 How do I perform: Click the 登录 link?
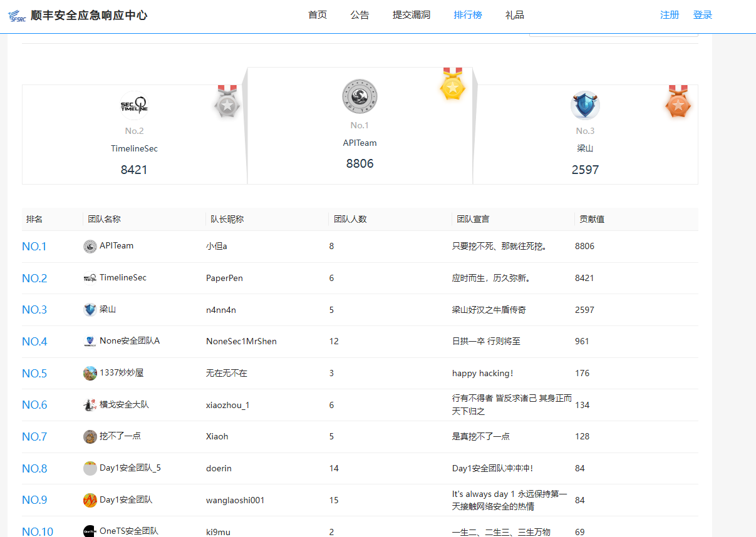click(703, 15)
